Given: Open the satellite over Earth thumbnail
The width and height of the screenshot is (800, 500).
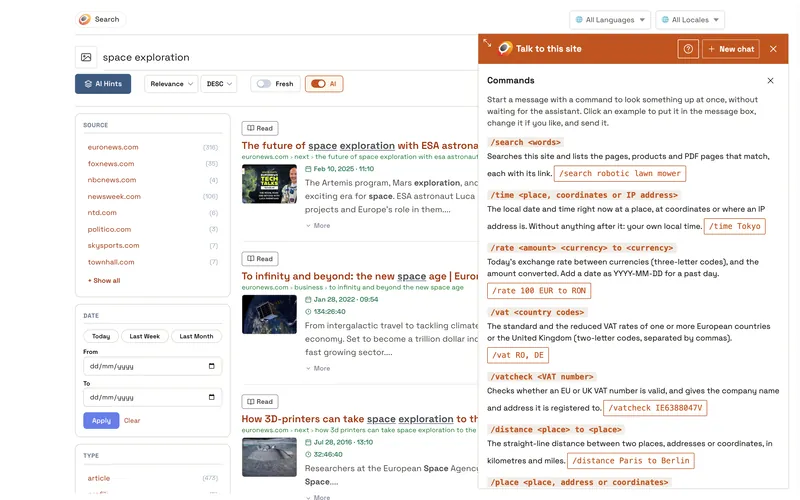Looking at the screenshot, I should click(269, 314).
